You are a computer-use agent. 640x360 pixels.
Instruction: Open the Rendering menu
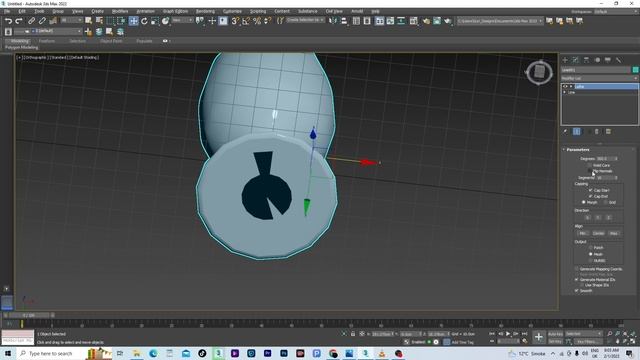pos(205,11)
